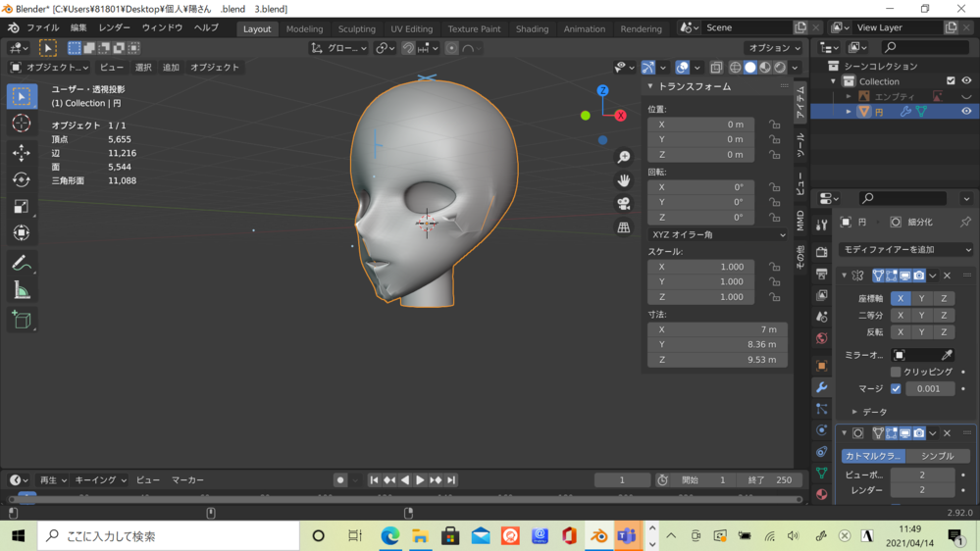Click the camera view icon in viewport

pyautogui.click(x=623, y=204)
